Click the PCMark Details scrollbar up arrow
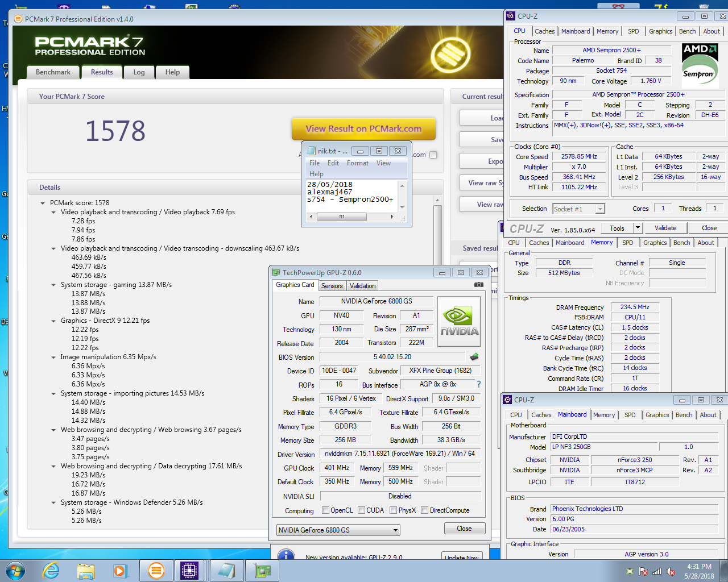This screenshot has width=728, height=582. point(437,200)
